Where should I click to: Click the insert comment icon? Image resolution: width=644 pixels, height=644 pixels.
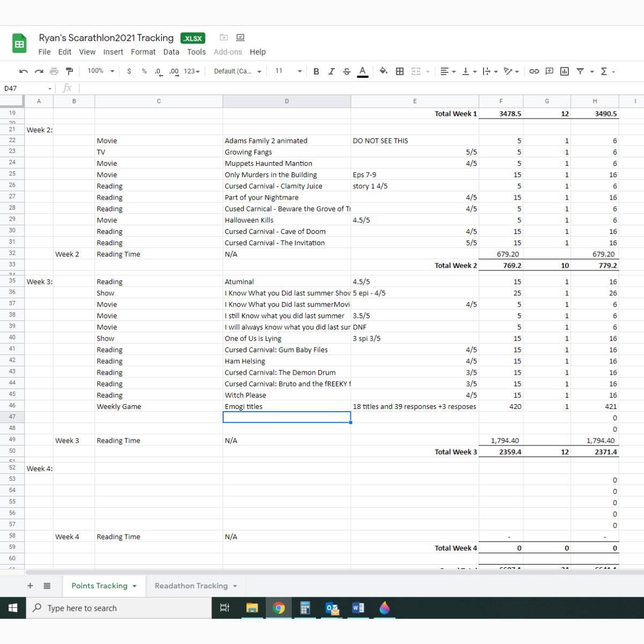pyautogui.click(x=550, y=71)
